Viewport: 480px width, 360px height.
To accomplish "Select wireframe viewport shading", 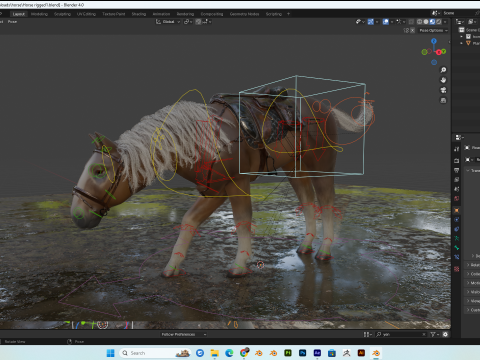I will [x=420, y=22].
